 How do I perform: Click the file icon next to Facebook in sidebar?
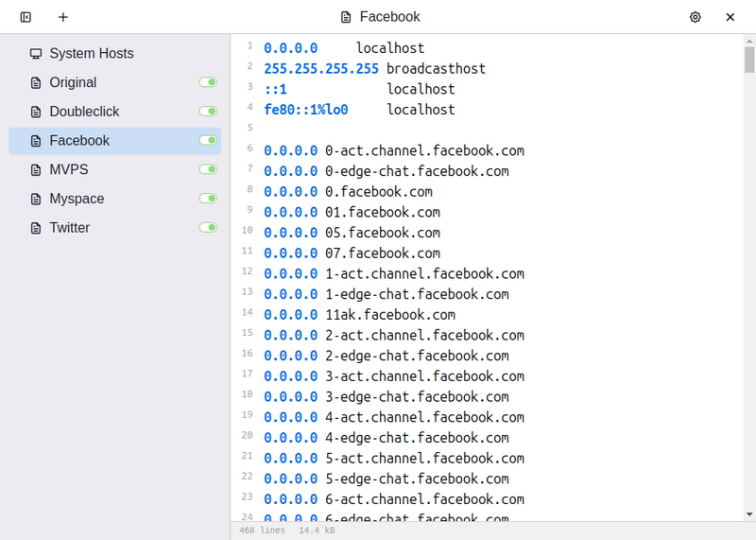36,141
